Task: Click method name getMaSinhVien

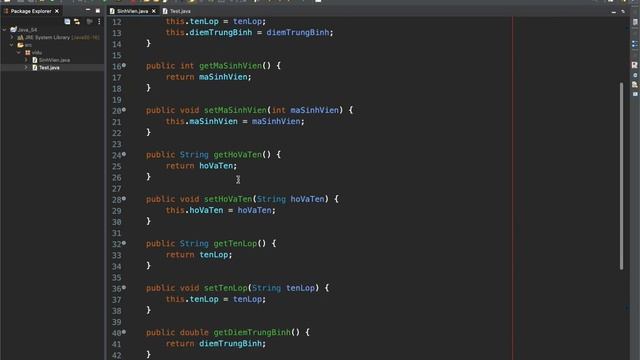Action: (x=230, y=66)
